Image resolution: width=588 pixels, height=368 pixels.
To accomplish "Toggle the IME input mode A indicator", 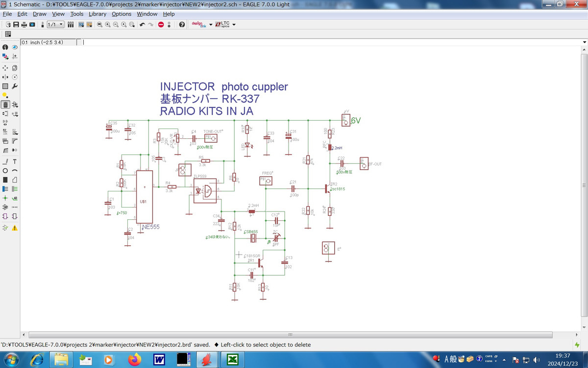I will [x=446, y=360].
